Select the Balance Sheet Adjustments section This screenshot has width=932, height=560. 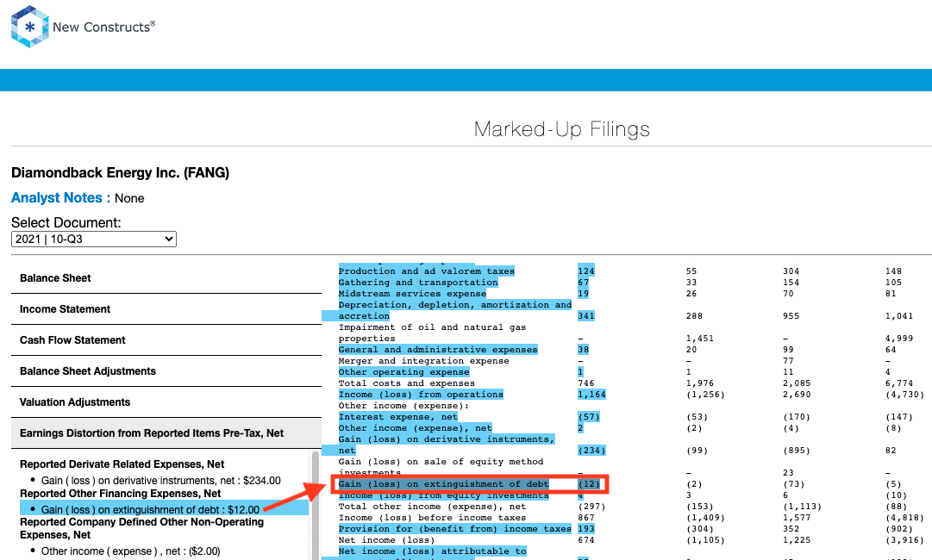[x=166, y=371]
